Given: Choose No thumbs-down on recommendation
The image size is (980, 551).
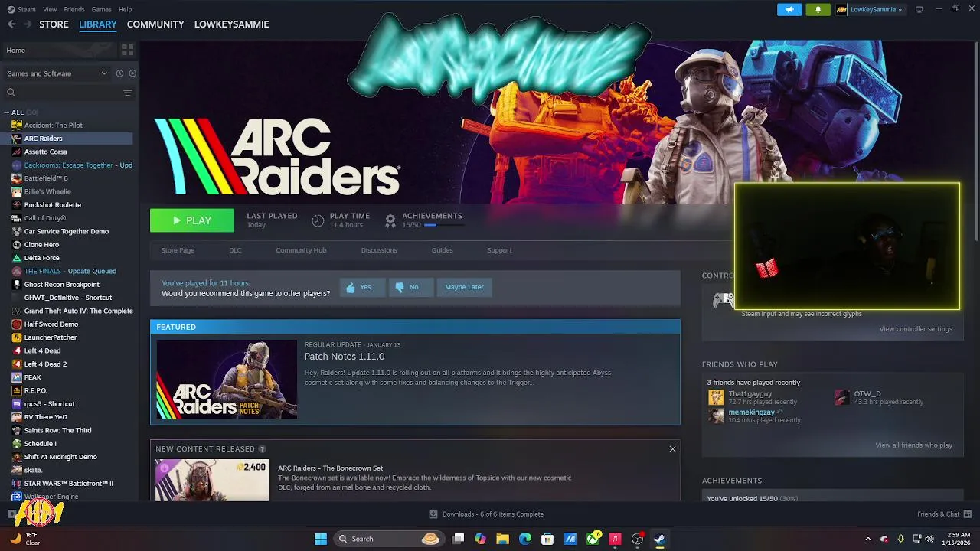Looking at the screenshot, I should tap(410, 287).
